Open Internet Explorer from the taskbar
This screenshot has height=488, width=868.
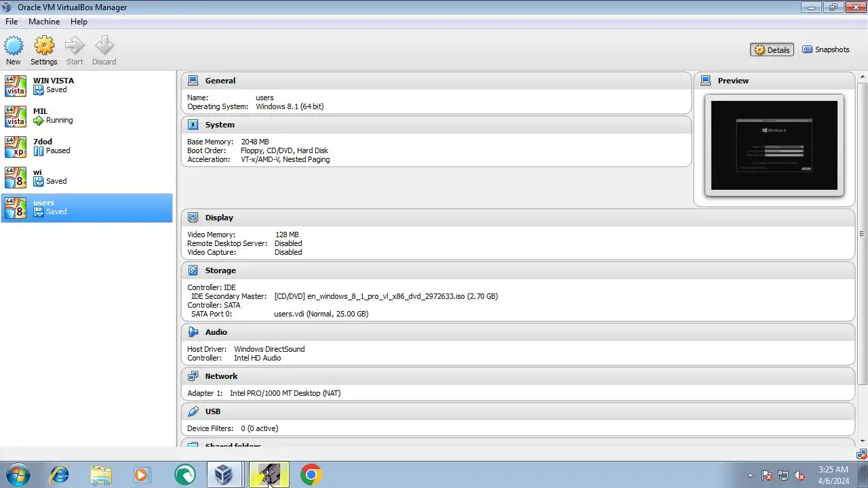(60, 474)
